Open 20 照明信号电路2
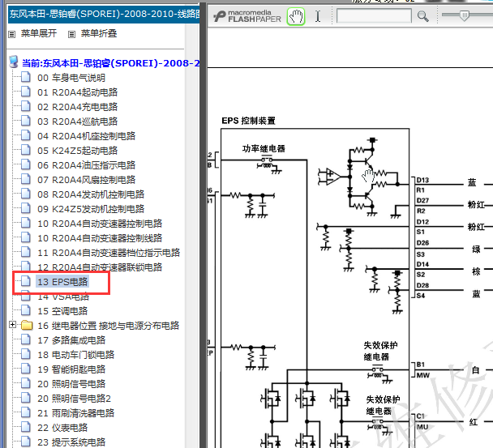493x448 pixels. (x=75, y=399)
